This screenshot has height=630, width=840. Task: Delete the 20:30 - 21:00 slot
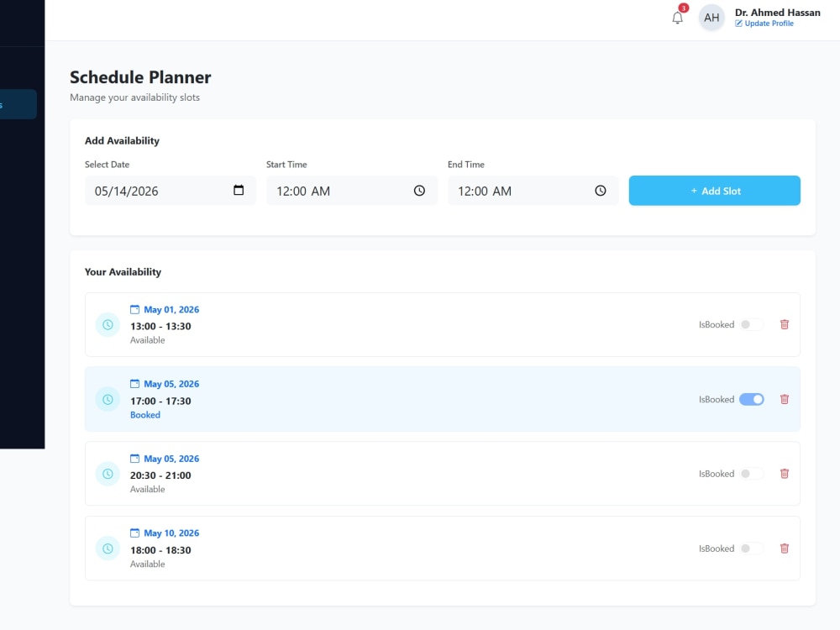click(785, 474)
